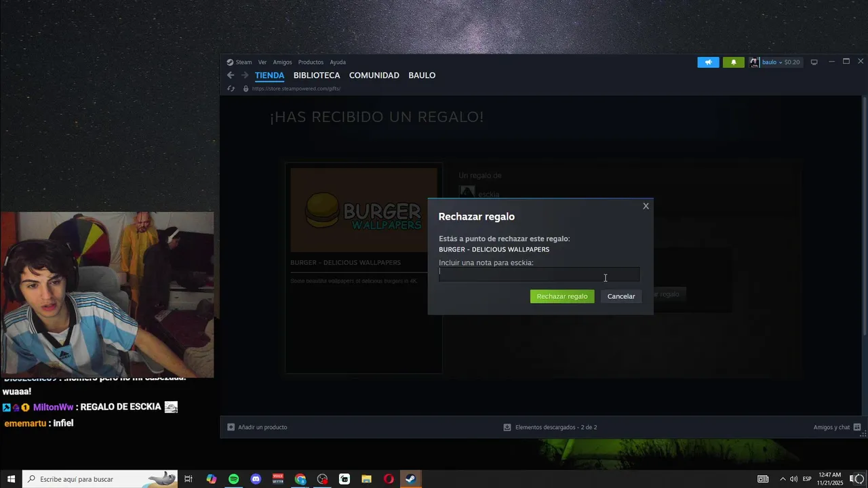Open Google Chrome from the taskbar

300,479
